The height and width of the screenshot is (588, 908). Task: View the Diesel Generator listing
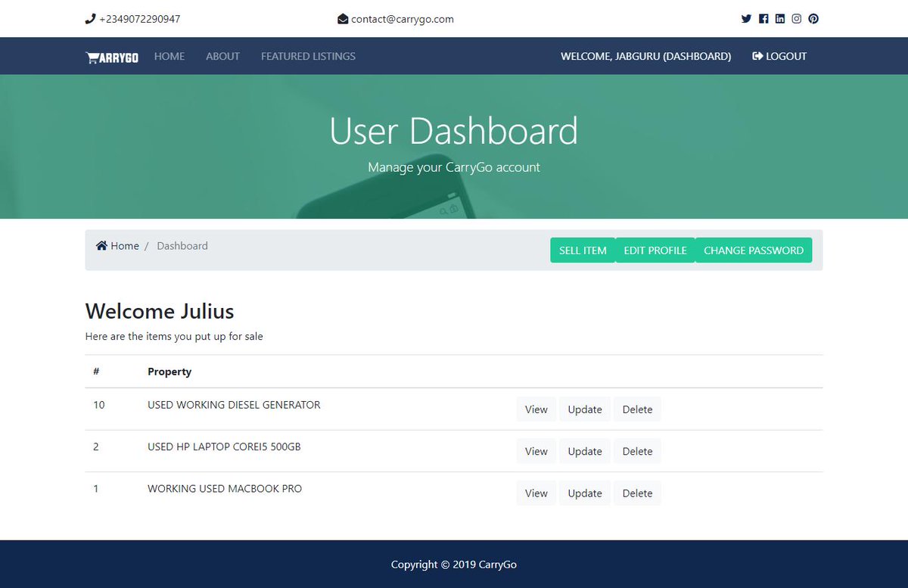pyautogui.click(x=536, y=409)
